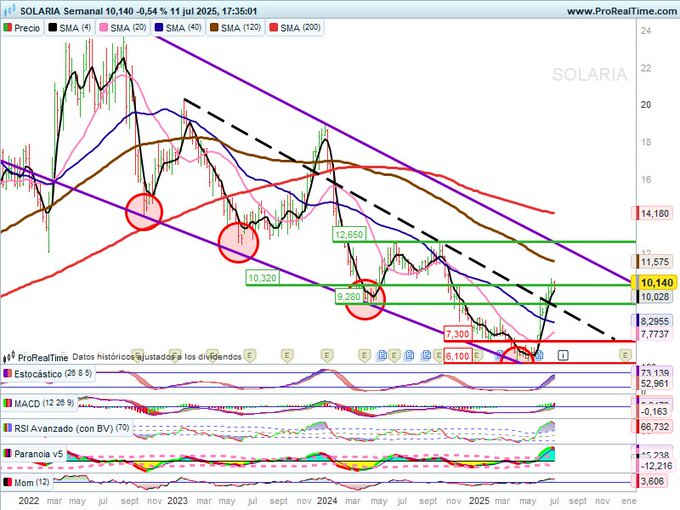Click the -0,163 MACD value tag
The width and height of the screenshot is (680, 510).
pos(655,412)
